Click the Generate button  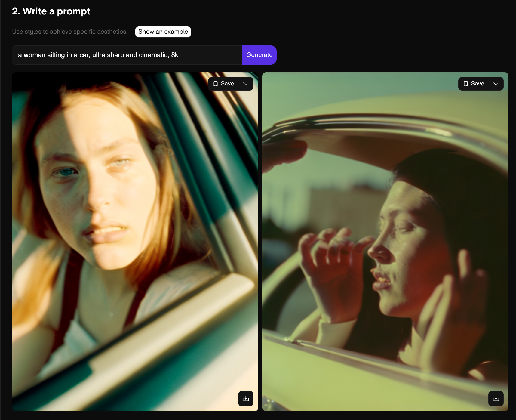259,55
